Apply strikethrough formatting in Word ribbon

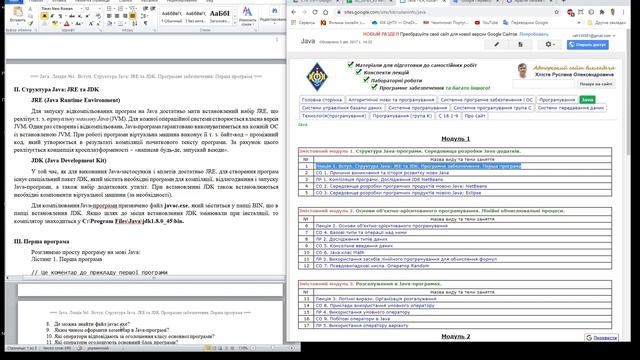coord(71,16)
